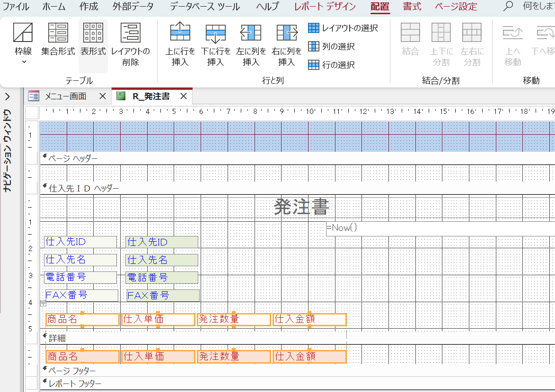Select the FAX番号 label control

tap(81, 295)
